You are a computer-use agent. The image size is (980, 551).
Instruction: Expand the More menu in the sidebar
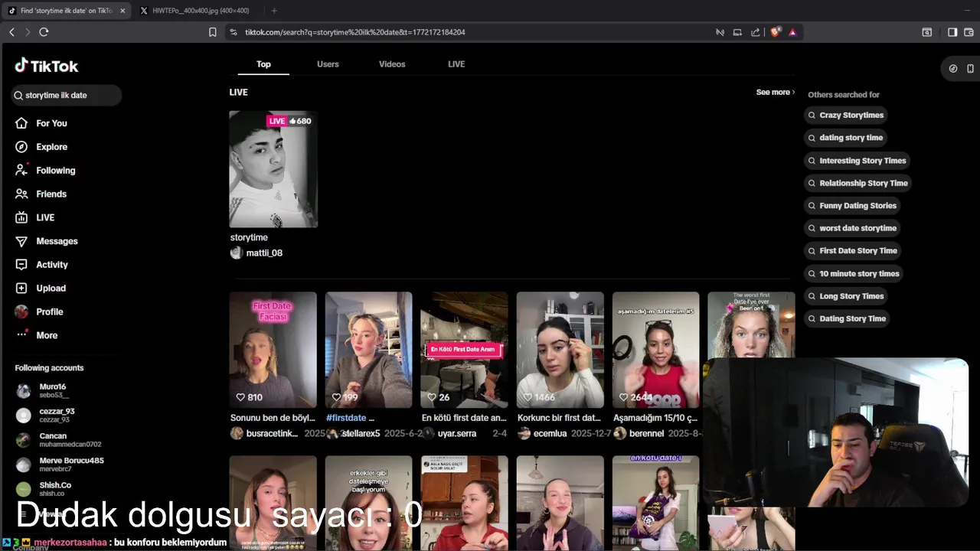(37, 335)
